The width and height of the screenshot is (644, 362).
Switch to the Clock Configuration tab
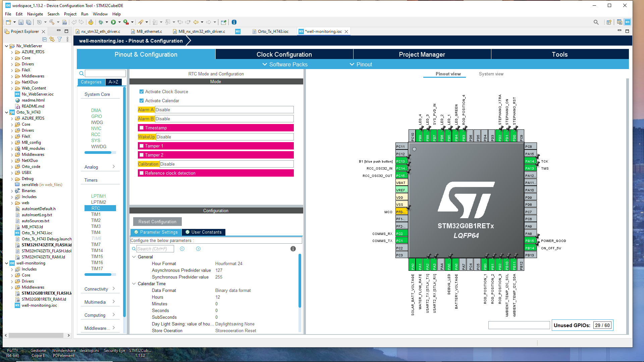(x=284, y=54)
